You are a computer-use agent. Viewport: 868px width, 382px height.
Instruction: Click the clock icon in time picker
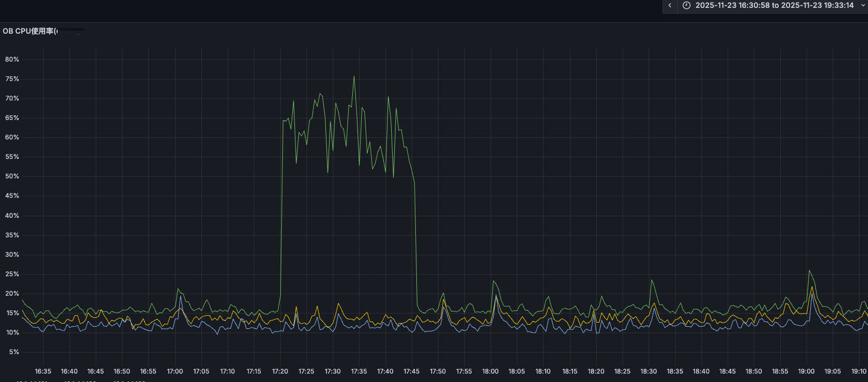(686, 6)
